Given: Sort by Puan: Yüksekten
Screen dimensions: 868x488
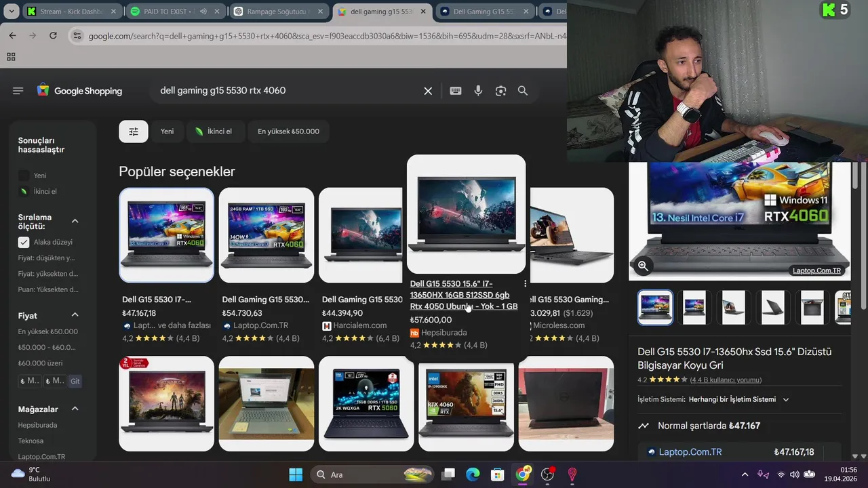Looking at the screenshot, I should click(48, 289).
